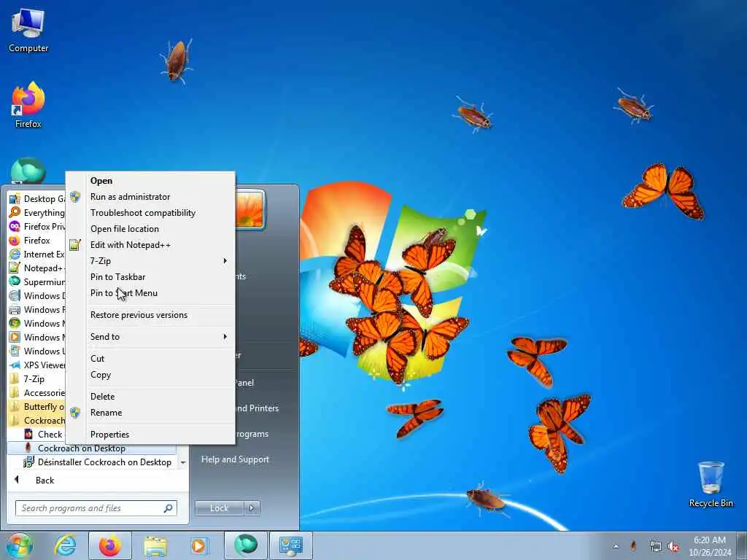
Task: Open Windows Explorer folder taskbar icon
Action: click(x=155, y=545)
